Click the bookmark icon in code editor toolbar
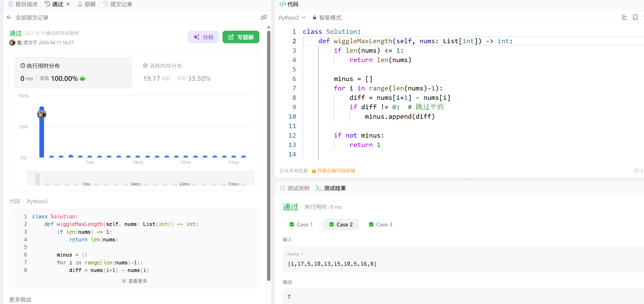 (635, 18)
